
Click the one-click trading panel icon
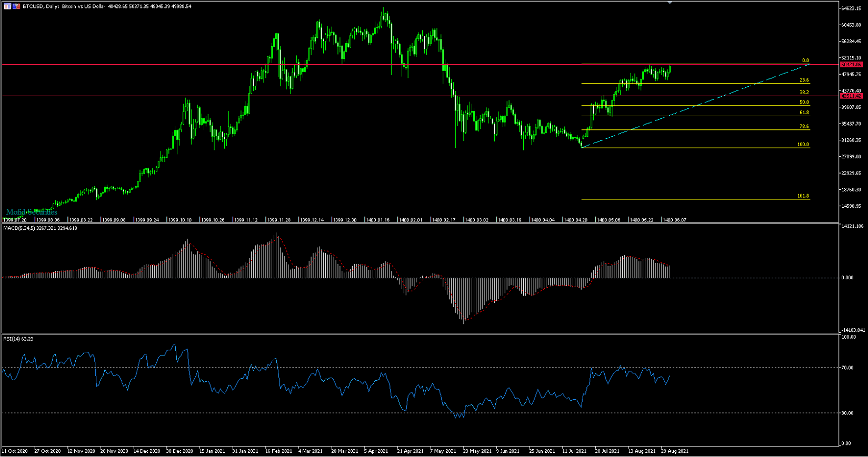(x=7, y=6)
